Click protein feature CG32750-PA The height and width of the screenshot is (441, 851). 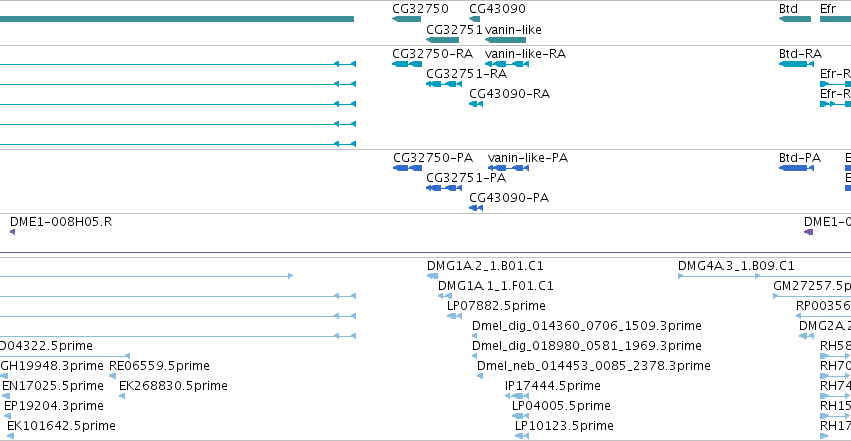point(433,158)
